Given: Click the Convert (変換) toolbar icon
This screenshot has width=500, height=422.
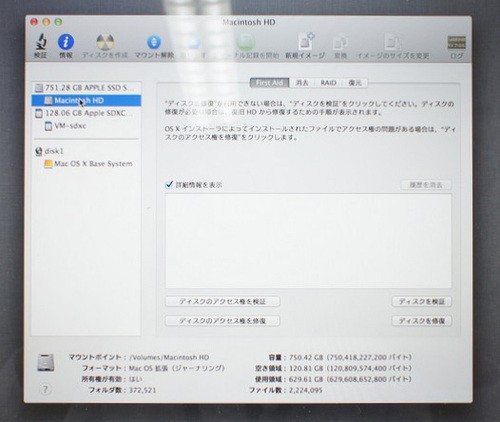Looking at the screenshot, I should pyautogui.click(x=340, y=42).
